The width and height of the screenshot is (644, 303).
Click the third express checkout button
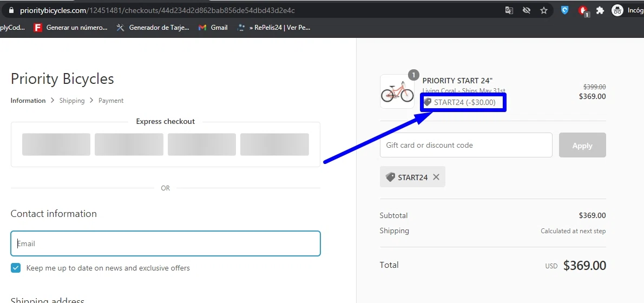tap(202, 144)
